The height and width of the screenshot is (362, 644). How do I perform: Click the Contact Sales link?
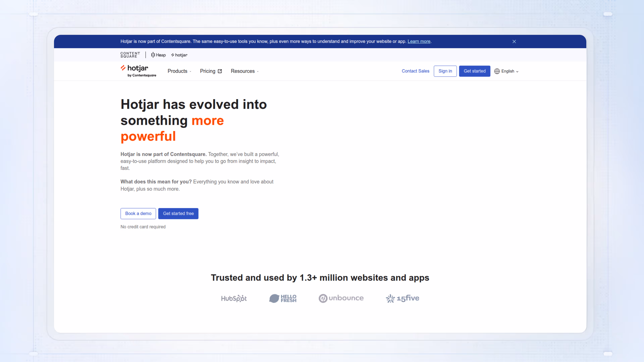(x=415, y=71)
